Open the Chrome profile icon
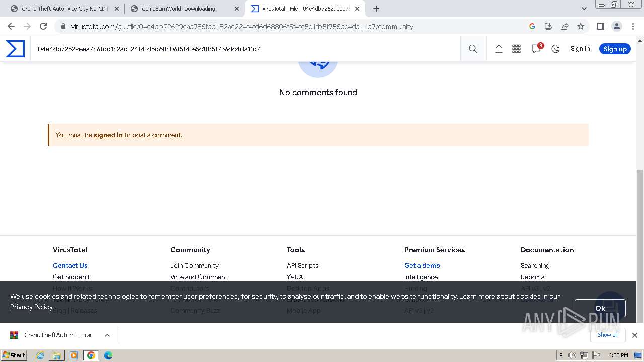This screenshot has width=644, height=362. pos(616,26)
